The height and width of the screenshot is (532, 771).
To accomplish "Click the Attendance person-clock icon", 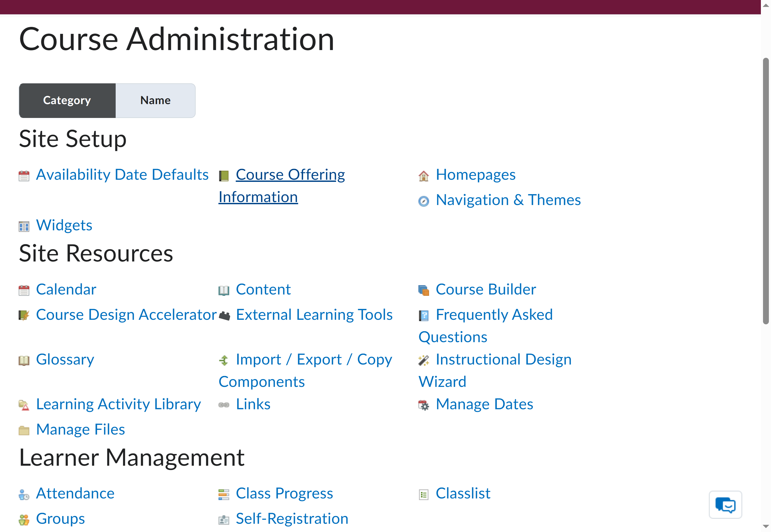I will [24, 494].
